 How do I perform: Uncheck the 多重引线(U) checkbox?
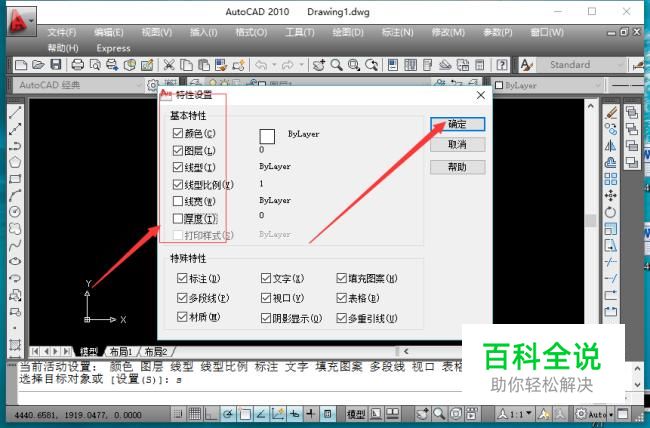tap(341, 318)
